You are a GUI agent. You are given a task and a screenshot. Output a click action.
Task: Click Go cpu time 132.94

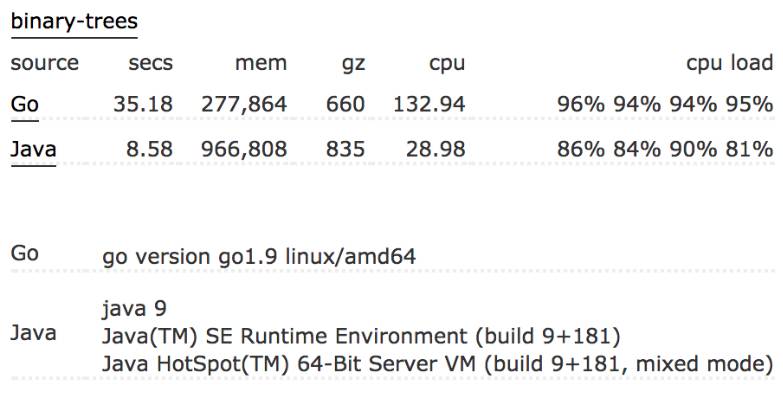(429, 104)
